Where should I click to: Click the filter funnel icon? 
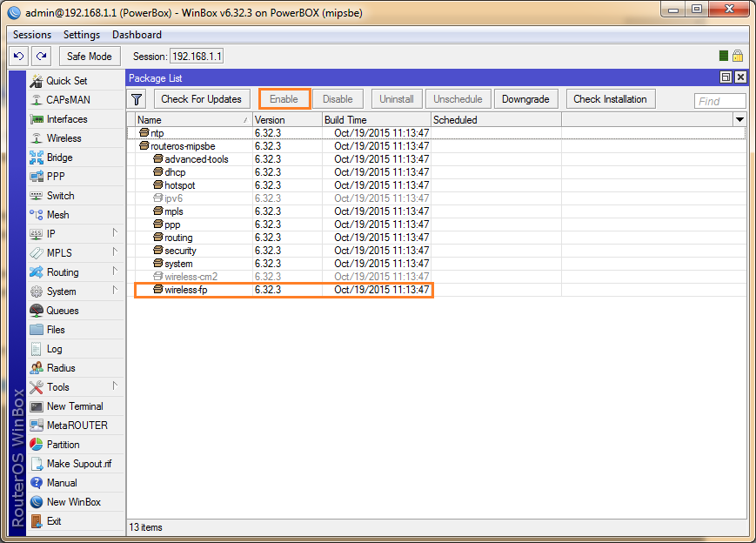137,99
